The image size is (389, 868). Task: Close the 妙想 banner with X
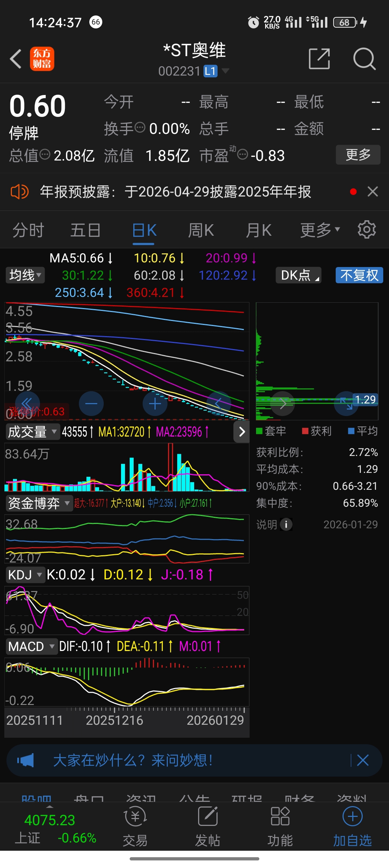click(x=363, y=760)
